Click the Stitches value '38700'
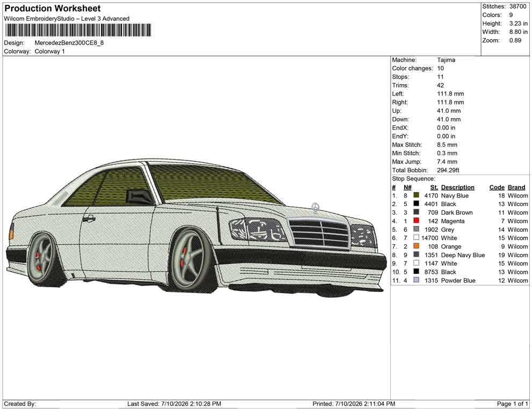Screen dimensions: 532x409 [517, 6]
